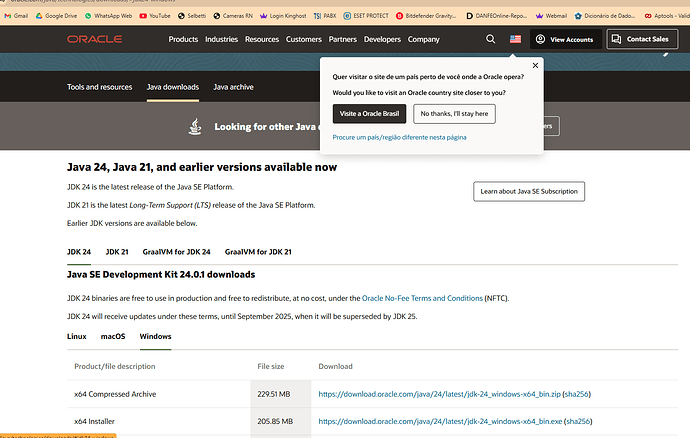
Task: Open the Dicionário de Dados bookmark
Action: click(605, 16)
